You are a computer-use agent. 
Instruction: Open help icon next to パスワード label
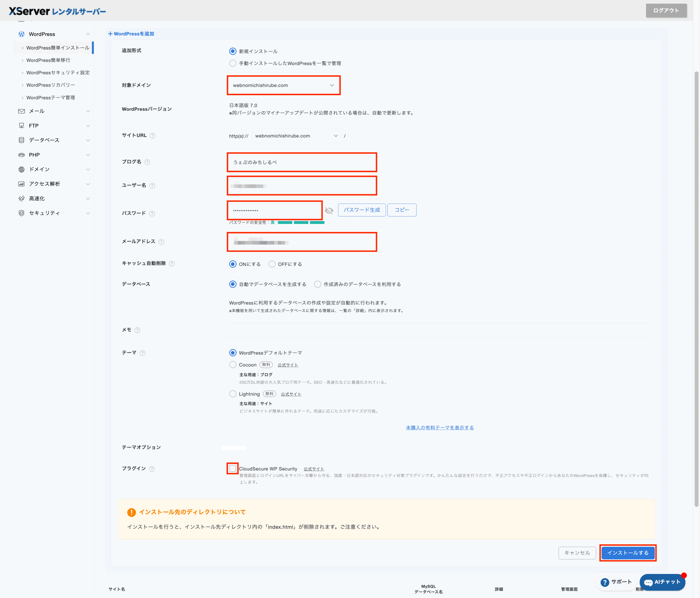click(x=152, y=213)
